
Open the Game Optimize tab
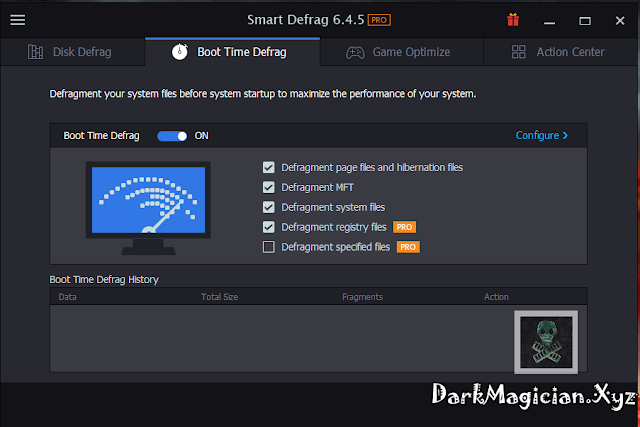[402, 52]
